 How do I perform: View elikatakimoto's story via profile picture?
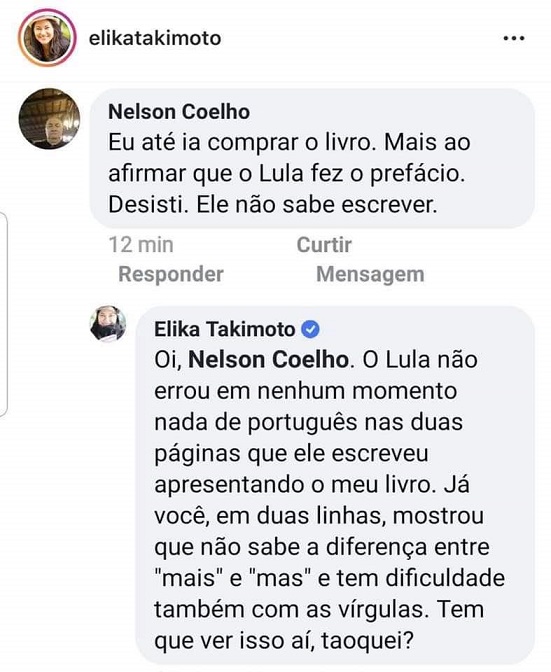click(x=47, y=38)
